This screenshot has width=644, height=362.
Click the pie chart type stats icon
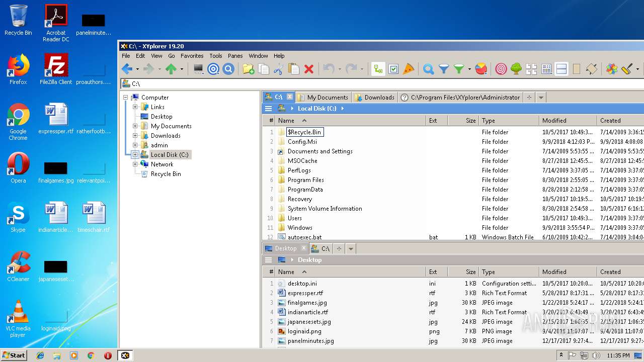[481, 69]
